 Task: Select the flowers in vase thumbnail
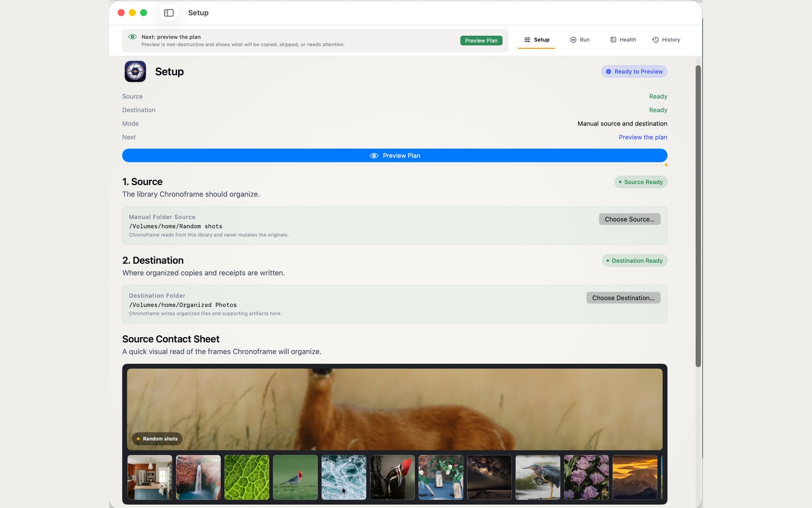(x=441, y=477)
